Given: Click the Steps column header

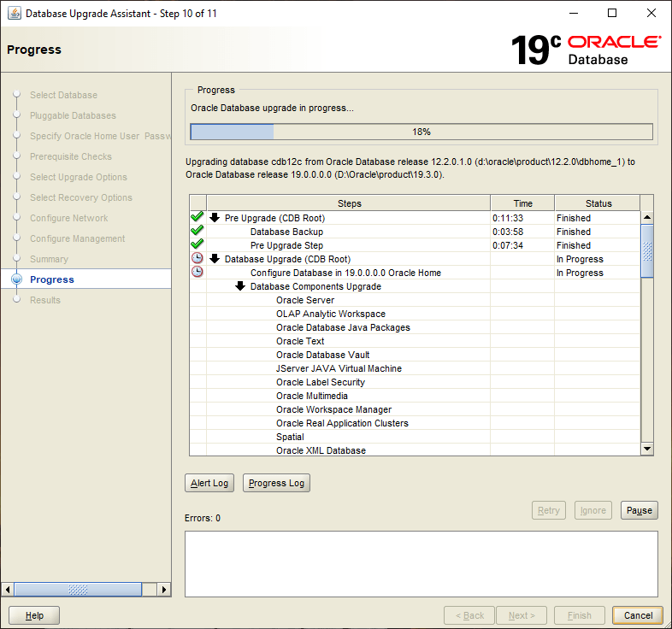Looking at the screenshot, I should pyautogui.click(x=349, y=203).
